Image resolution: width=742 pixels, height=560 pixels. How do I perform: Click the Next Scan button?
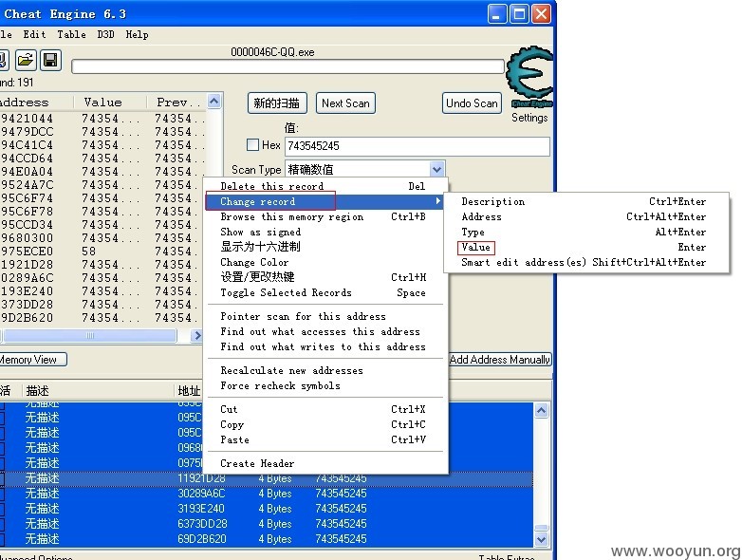pyautogui.click(x=345, y=103)
